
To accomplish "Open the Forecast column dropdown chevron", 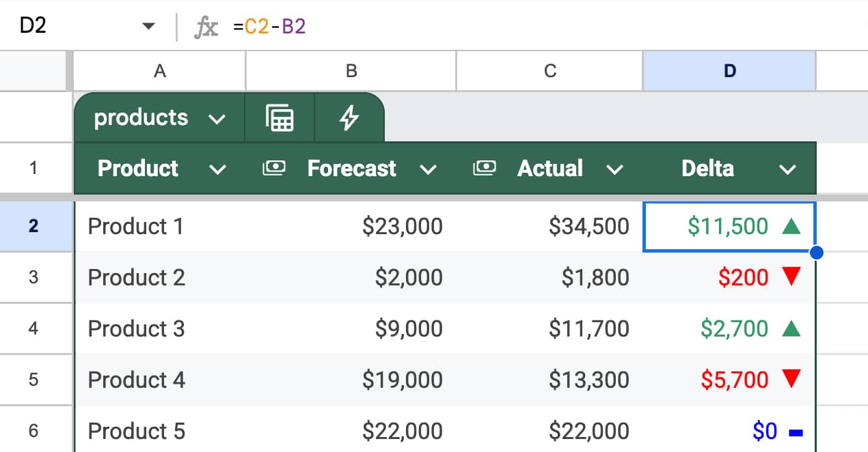I will tap(428, 169).
